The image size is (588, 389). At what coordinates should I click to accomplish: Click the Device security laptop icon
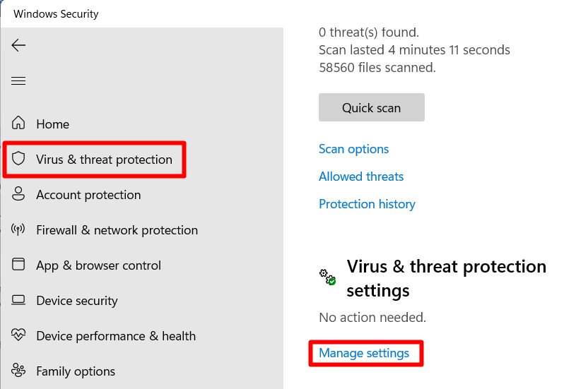click(18, 300)
